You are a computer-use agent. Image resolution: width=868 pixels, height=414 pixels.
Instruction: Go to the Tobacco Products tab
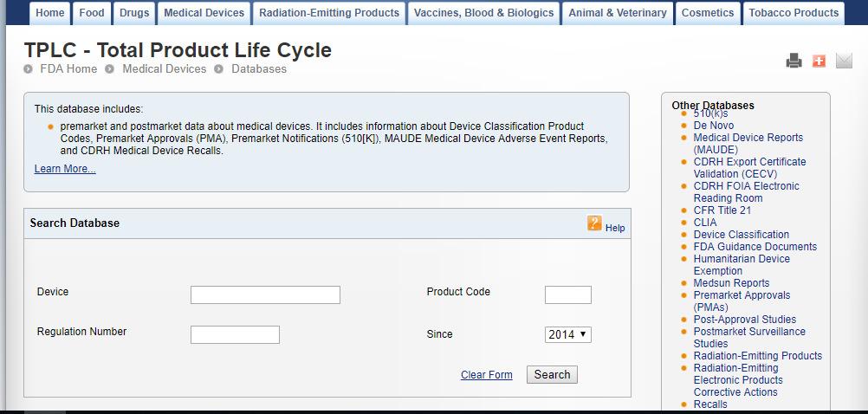[x=794, y=13]
